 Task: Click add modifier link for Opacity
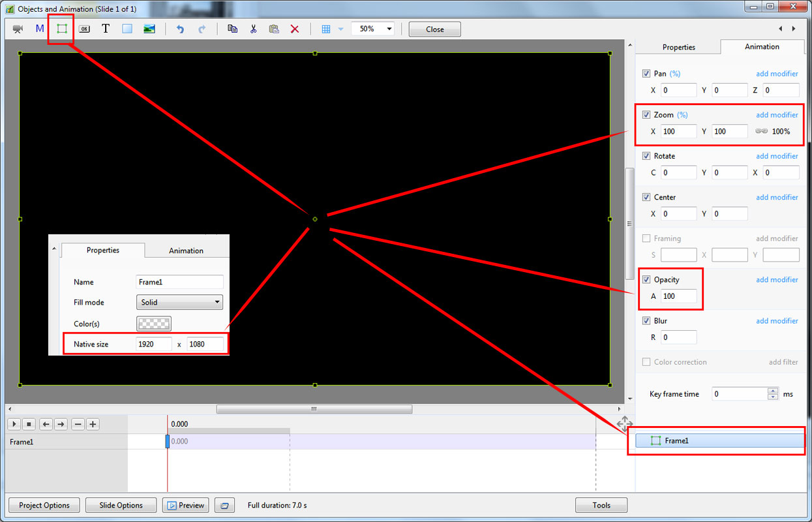[777, 279]
